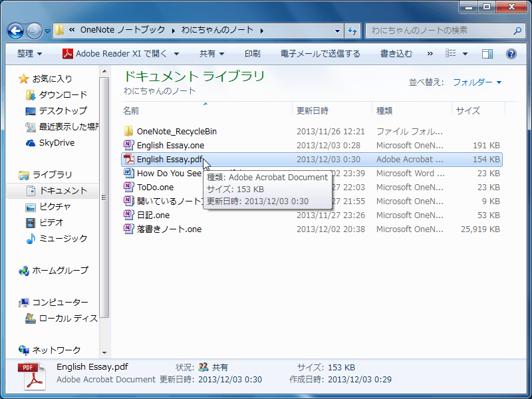The height and width of the screenshot is (399, 532).
Task: Open the view options dropdown arrow
Action: (465, 54)
